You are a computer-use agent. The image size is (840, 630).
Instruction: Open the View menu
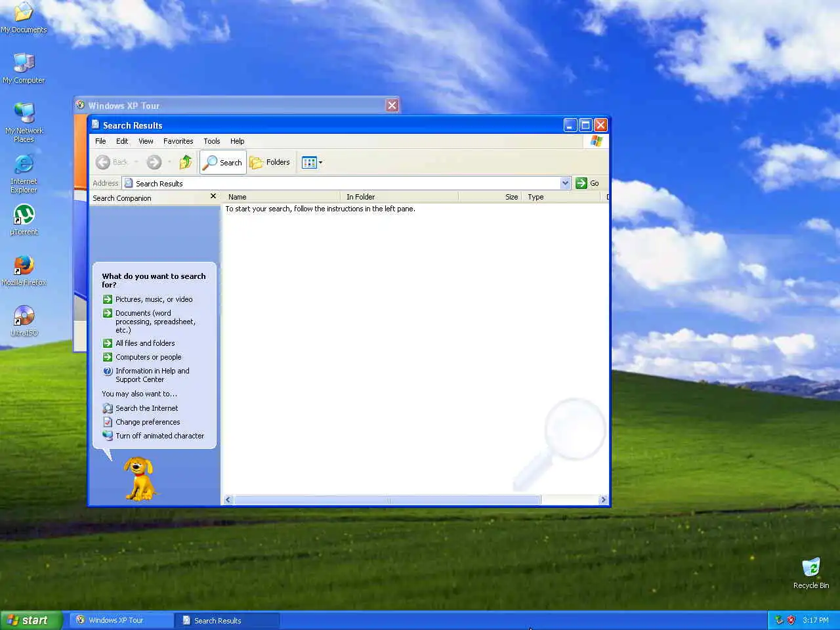coord(146,141)
